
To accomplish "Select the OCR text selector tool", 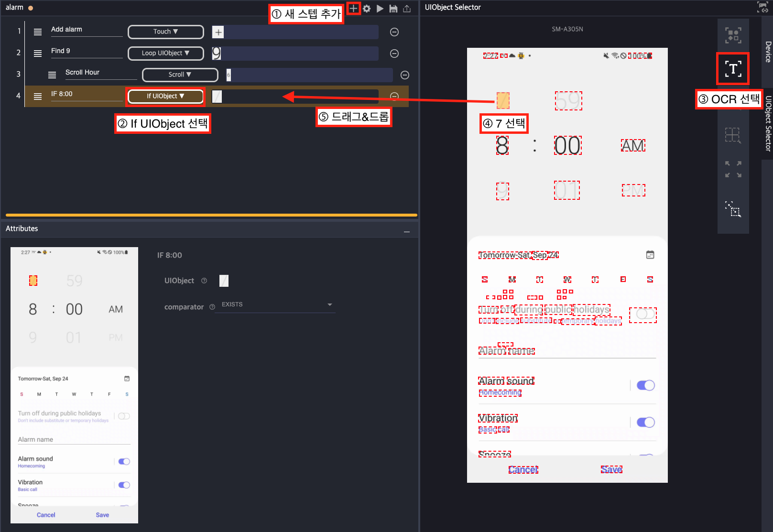I will 733,69.
